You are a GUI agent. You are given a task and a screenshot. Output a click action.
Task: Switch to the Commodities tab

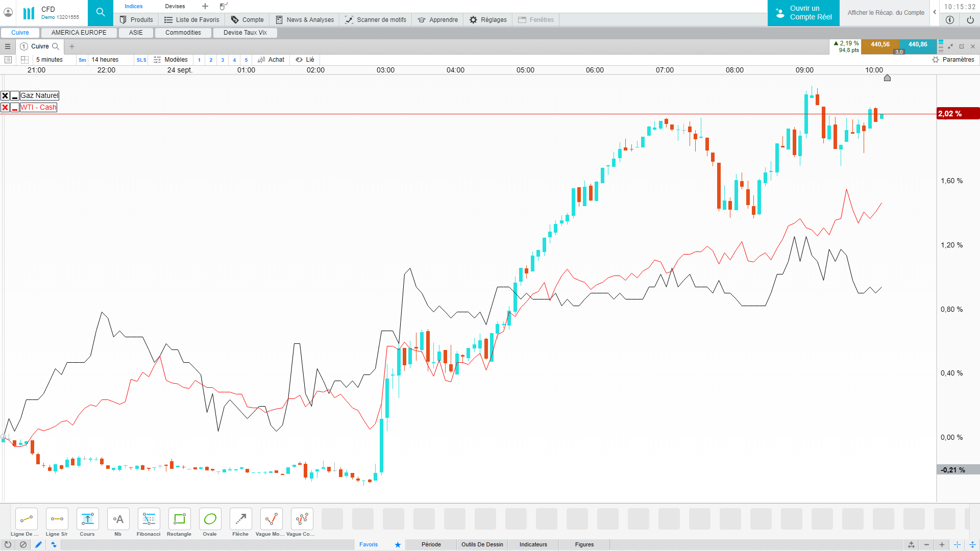click(x=183, y=33)
